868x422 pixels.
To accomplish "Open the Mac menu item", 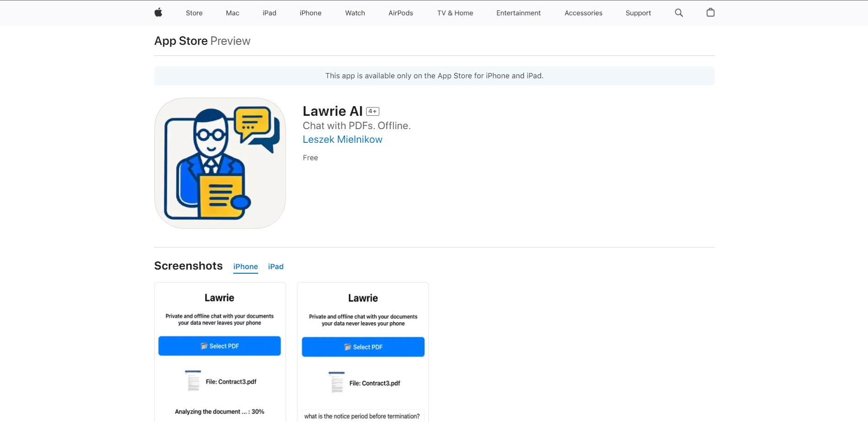I will 232,13.
